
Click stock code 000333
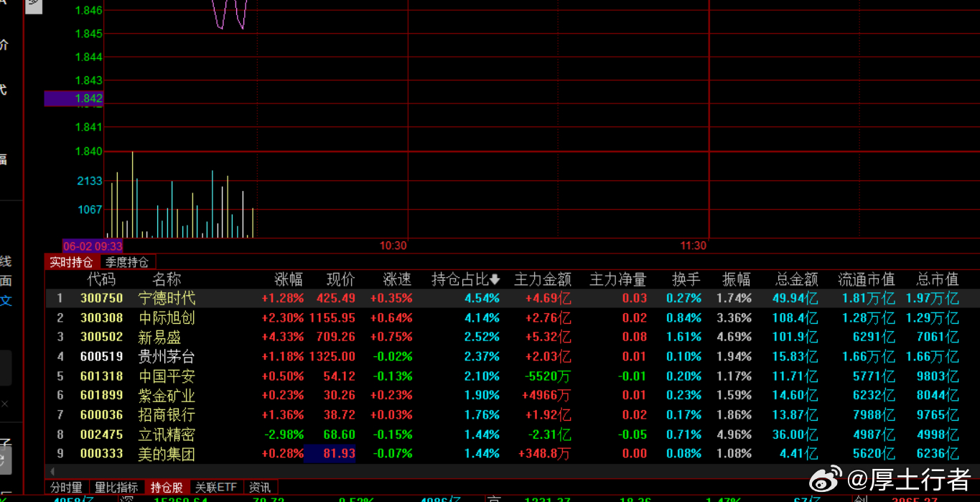click(101, 454)
